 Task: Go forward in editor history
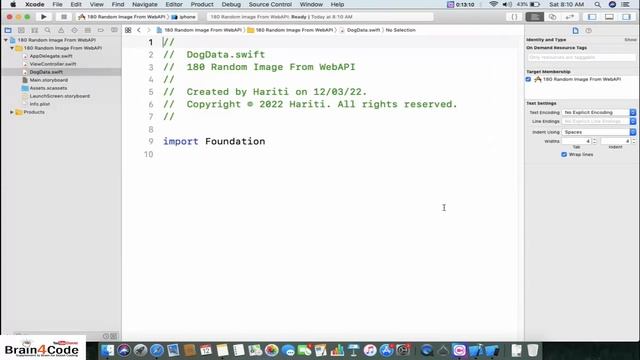(149, 30)
